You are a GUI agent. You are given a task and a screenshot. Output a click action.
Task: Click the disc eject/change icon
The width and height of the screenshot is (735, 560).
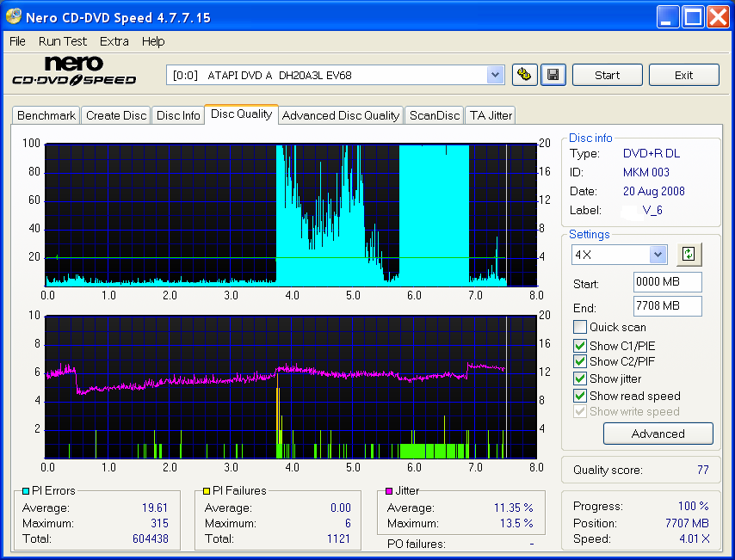pyautogui.click(x=525, y=75)
